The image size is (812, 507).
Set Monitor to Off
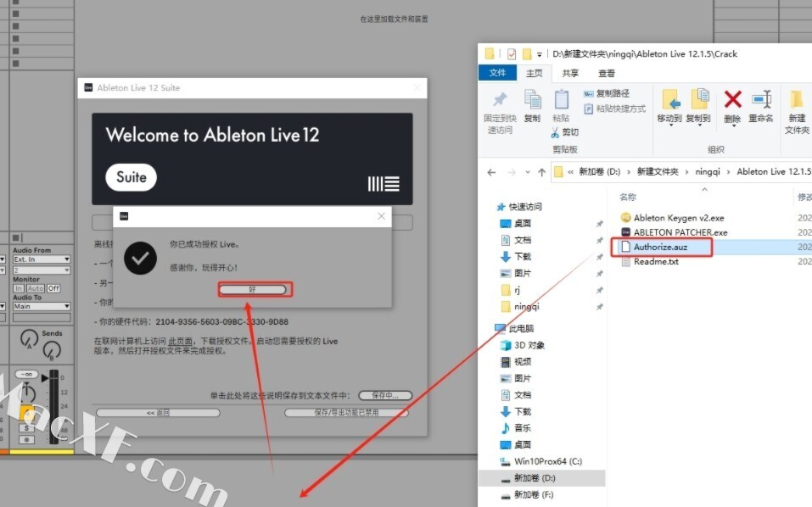tap(53, 288)
